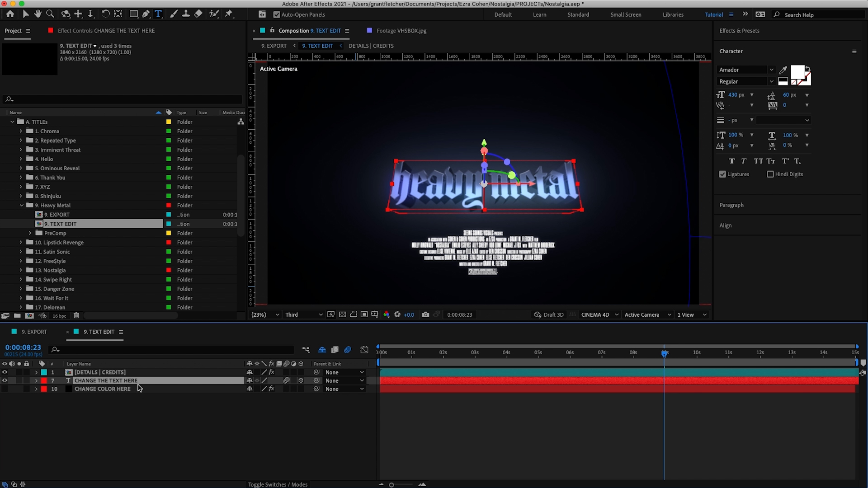Image resolution: width=868 pixels, height=488 pixels.
Task: Click the Region of Interest icon
Action: coord(364,314)
